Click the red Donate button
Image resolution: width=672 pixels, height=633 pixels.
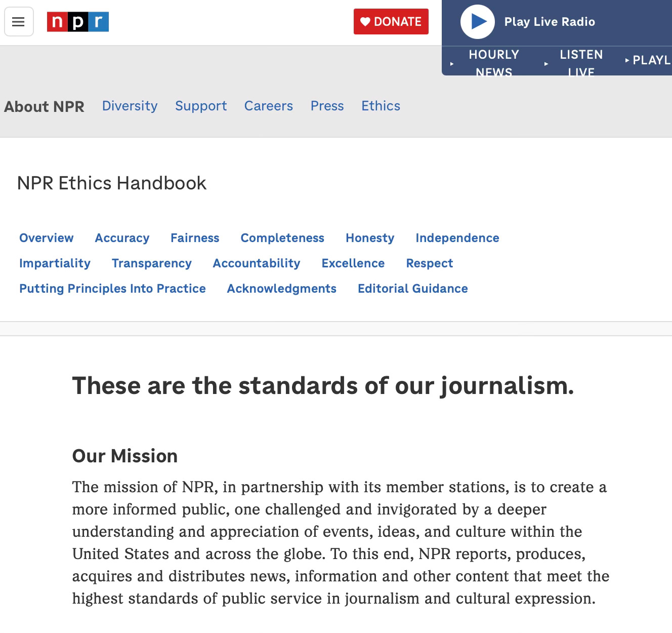click(x=391, y=22)
